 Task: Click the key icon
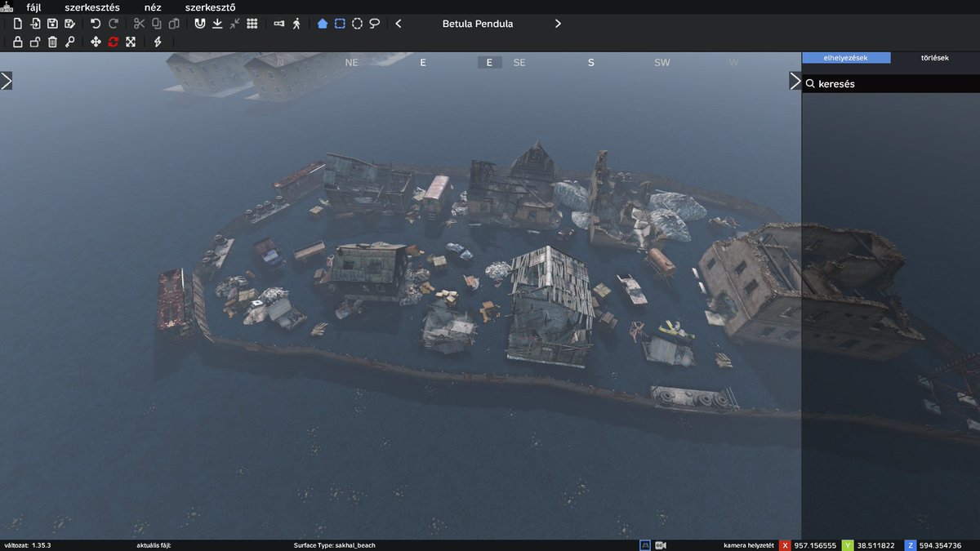coord(70,42)
